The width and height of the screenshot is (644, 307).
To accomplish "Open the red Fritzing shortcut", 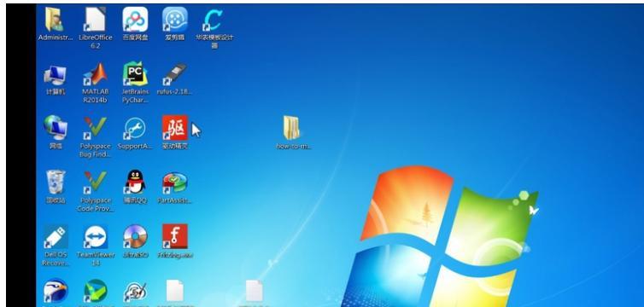I will (x=175, y=236).
